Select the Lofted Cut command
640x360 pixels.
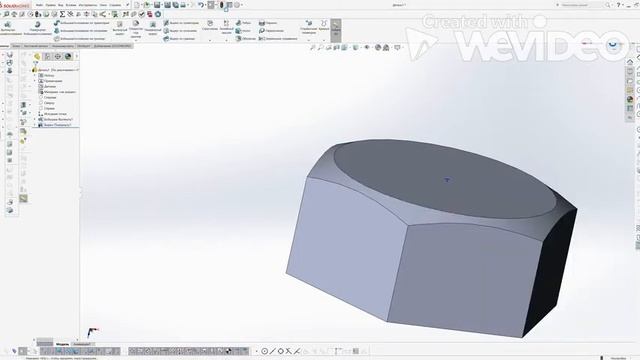(x=180, y=31)
